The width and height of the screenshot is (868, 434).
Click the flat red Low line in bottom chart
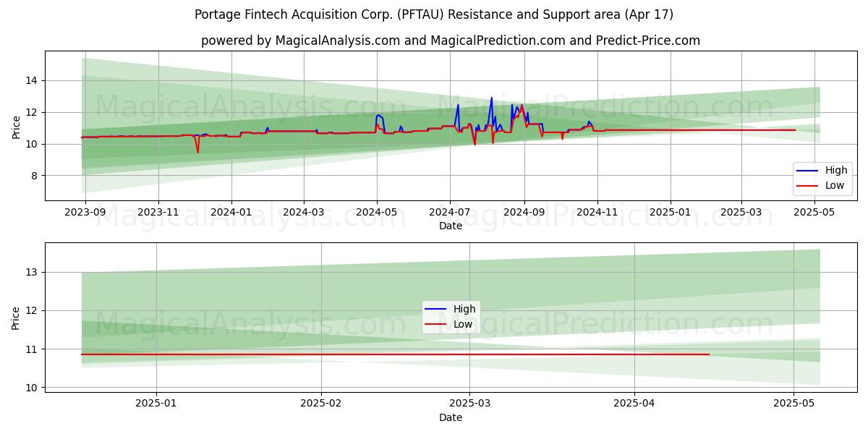point(395,354)
